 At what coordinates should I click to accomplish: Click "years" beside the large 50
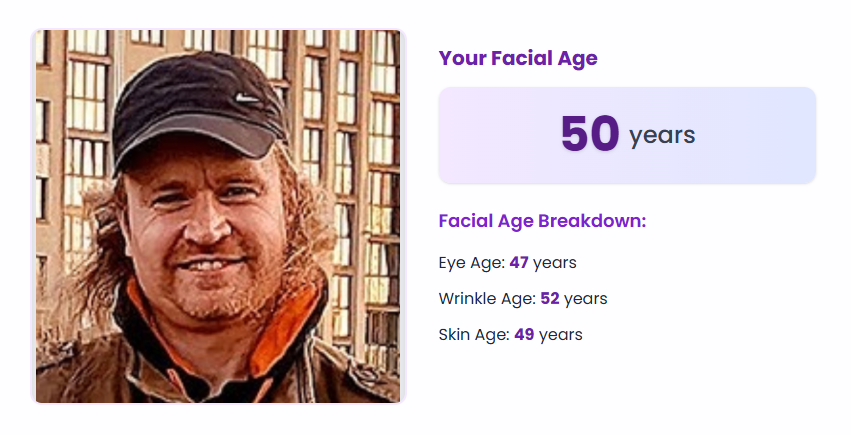[x=662, y=135]
